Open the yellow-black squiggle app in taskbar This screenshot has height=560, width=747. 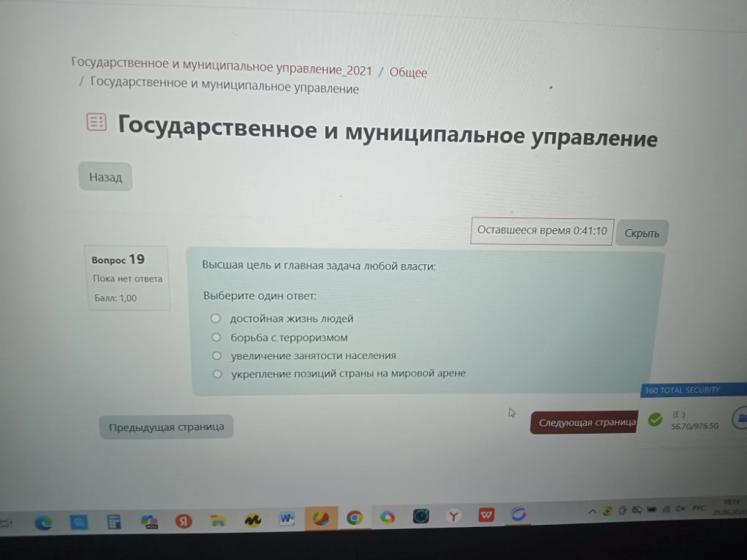(253, 520)
